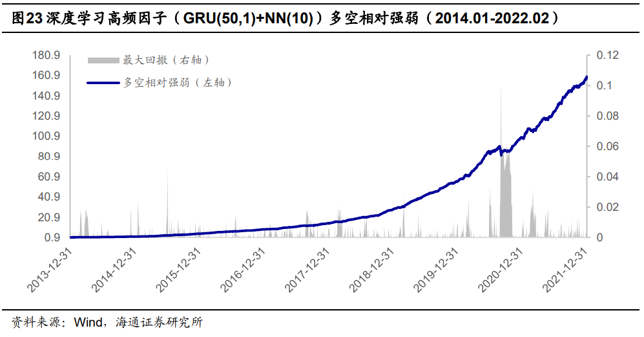Click right axis value 0 at the bottom
The height and width of the screenshot is (337, 644).
(x=599, y=237)
